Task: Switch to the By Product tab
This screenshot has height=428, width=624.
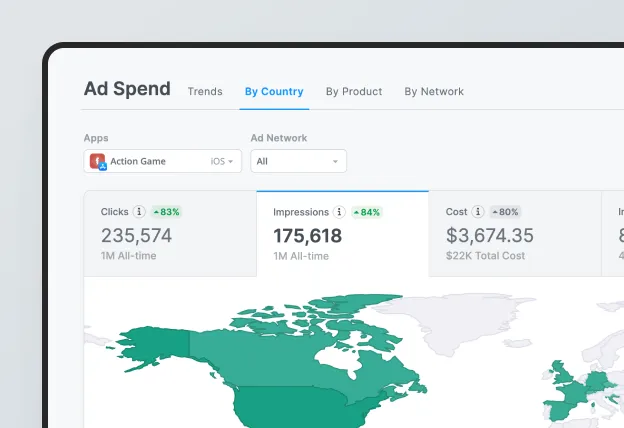Action: click(354, 92)
